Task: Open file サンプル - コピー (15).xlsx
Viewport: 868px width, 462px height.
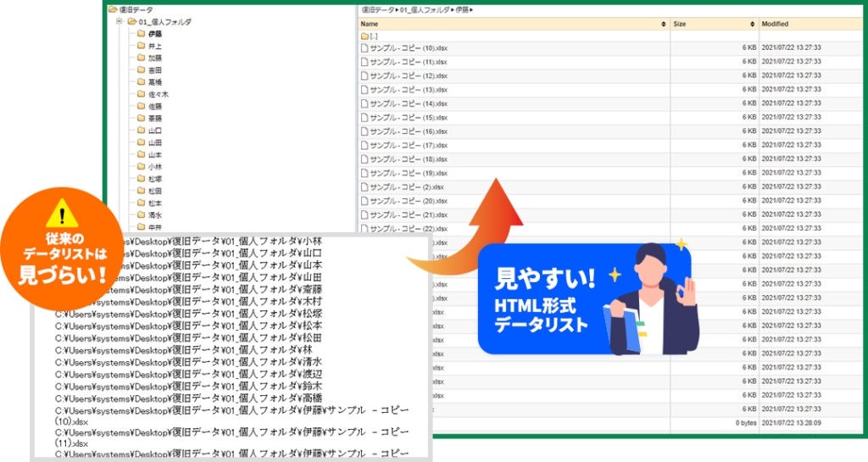Action: 409,118
